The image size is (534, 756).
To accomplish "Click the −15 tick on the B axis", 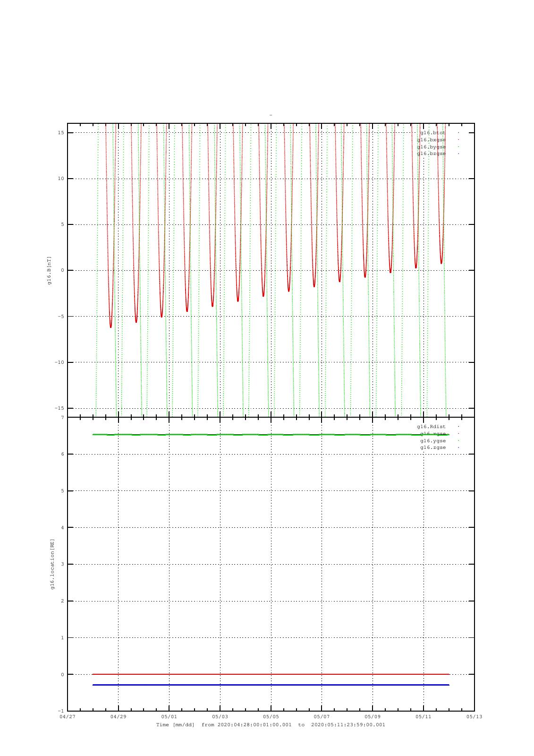I will point(59,408).
